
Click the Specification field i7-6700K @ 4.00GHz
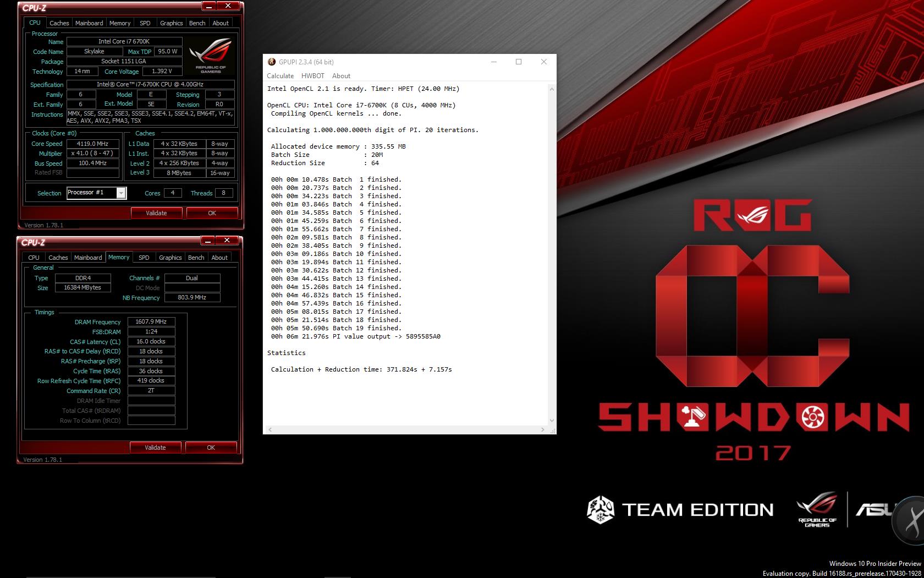coord(150,85)
